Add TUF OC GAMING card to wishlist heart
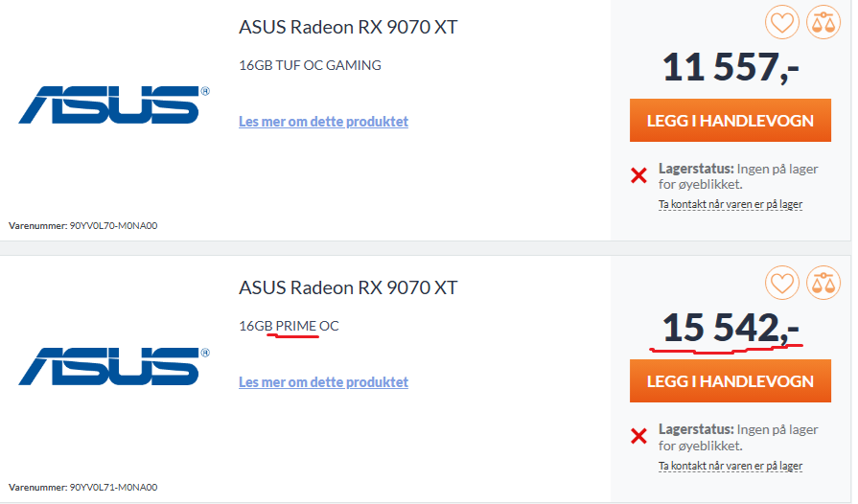 point(782,23)
